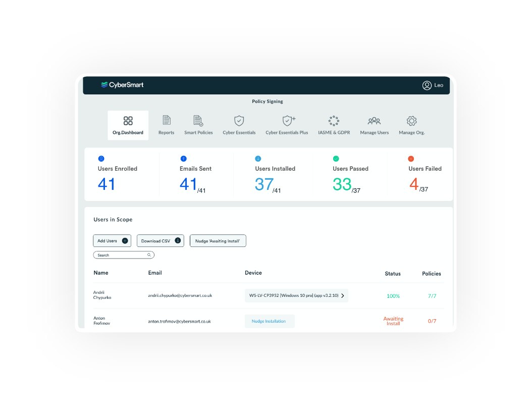Click the Leo account profile icon
532x409 pixels.
(x=427, y=85)
